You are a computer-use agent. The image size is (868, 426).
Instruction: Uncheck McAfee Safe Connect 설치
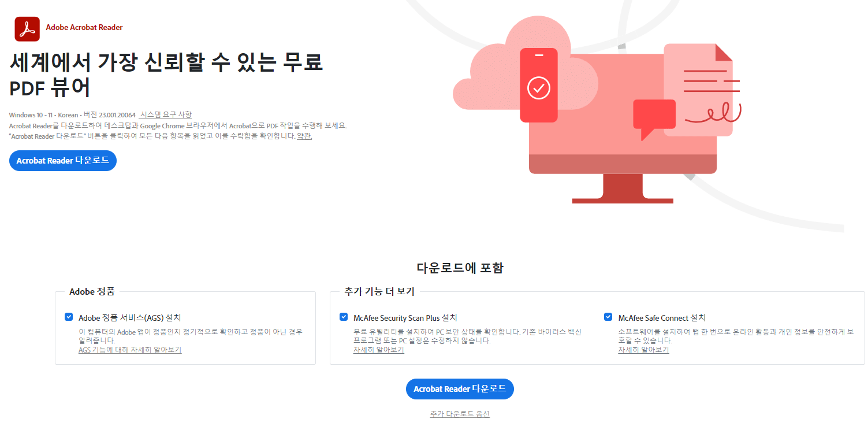(x=608, y=317)
